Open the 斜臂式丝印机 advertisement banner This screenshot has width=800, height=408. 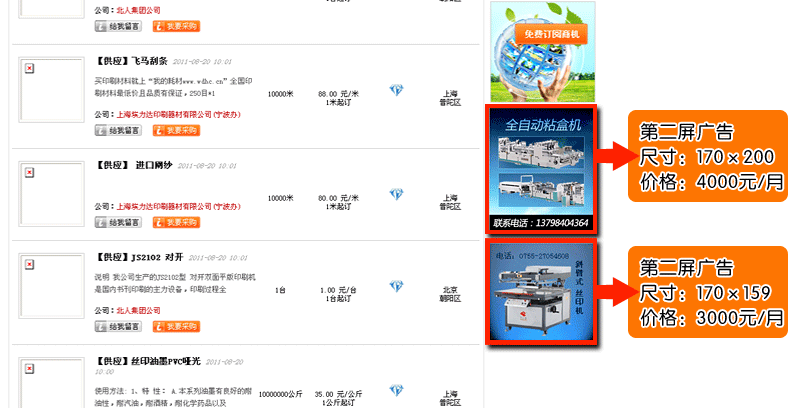click(x=541, y=292)
